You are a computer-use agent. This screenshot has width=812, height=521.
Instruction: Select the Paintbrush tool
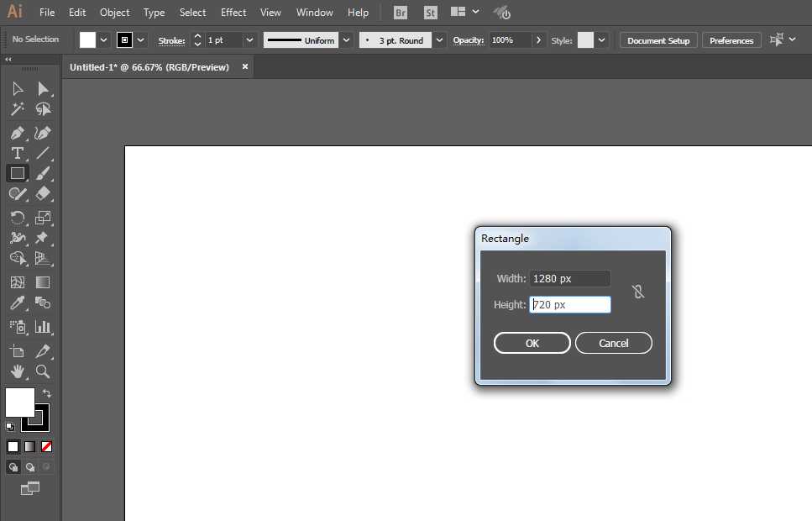pos(43,174)
